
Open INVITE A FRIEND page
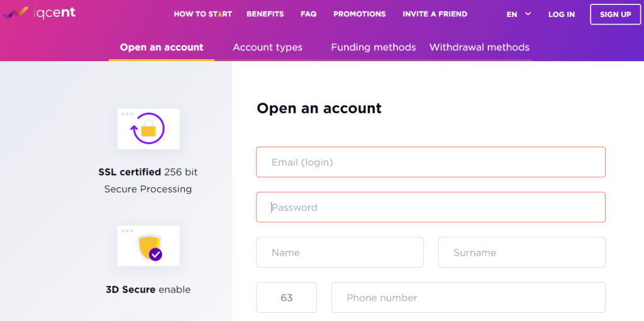coord(435,14)
